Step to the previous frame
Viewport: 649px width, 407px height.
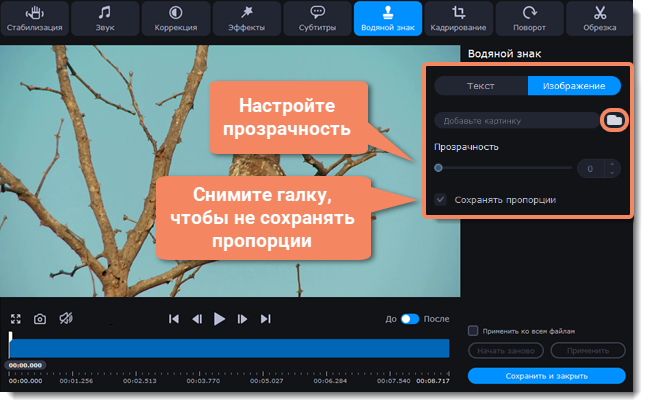coord(197,319)
